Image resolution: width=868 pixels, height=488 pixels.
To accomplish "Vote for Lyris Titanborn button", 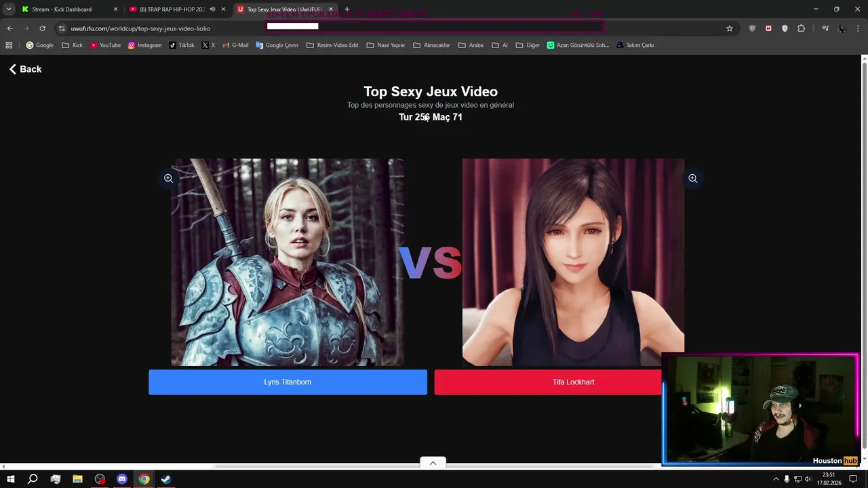I will tap(288, 382).
